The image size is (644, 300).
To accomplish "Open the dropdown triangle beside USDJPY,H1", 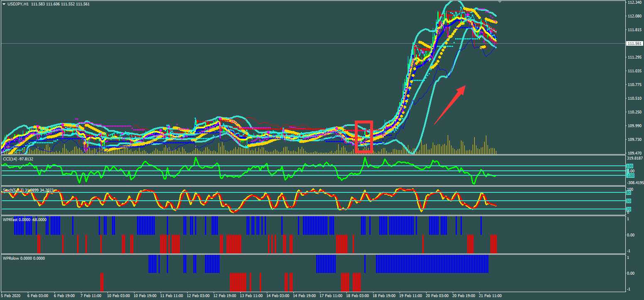I will tap(4, 4).
